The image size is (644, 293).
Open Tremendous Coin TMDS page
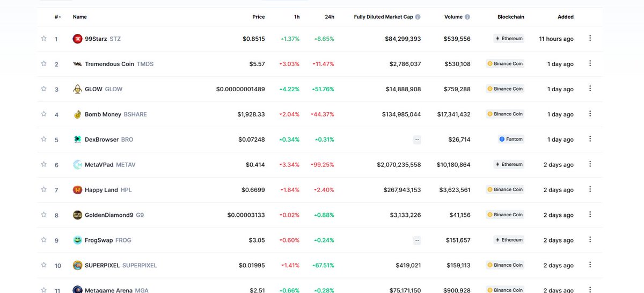click(119, 64)
